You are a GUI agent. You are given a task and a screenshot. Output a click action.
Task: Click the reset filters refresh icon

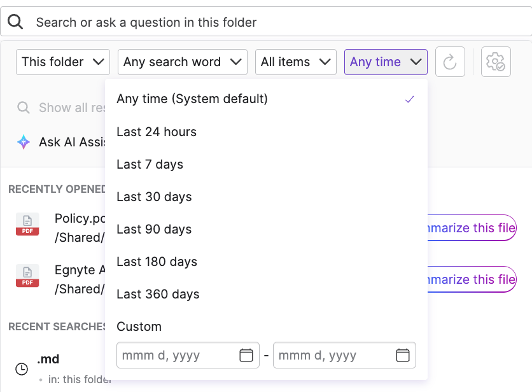[x=450, y=62]
